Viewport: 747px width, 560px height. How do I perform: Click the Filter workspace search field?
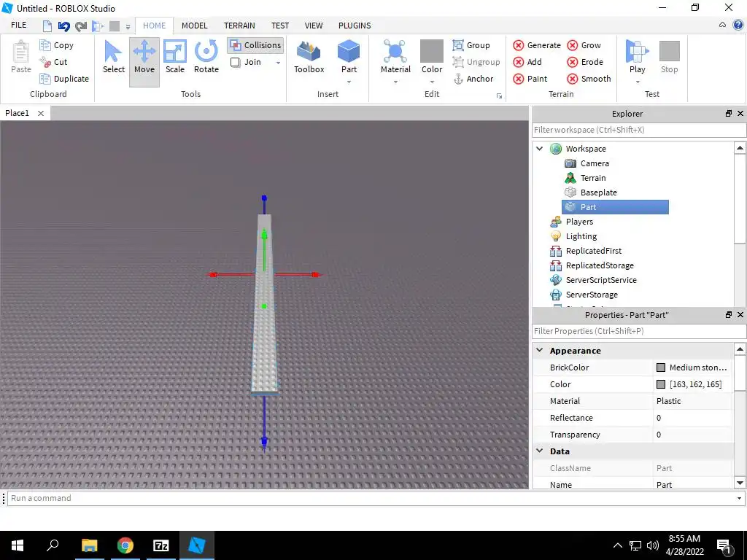coord(639,130)
